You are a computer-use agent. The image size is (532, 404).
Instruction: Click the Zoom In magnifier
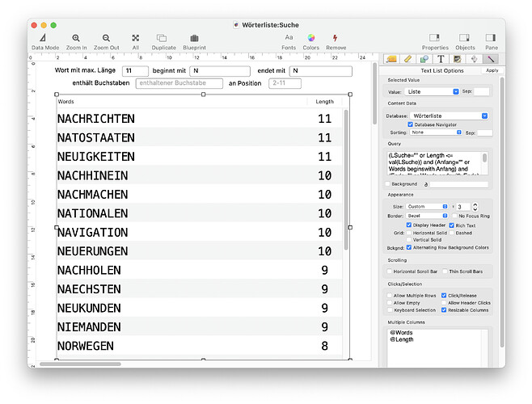[x=76, y=38]
